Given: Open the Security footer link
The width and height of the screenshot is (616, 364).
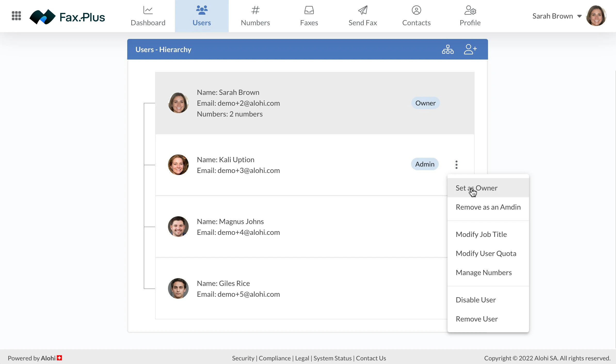Looking at the screenshot, I should coord(243,358).
